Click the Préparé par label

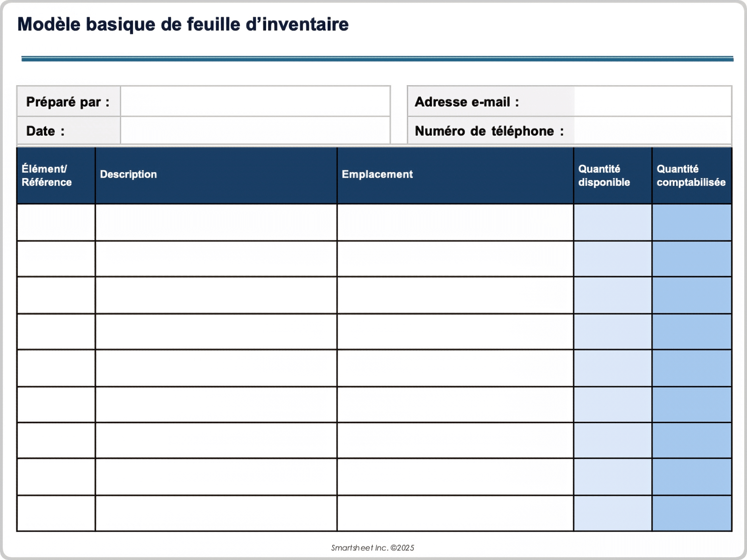point(68,102)
